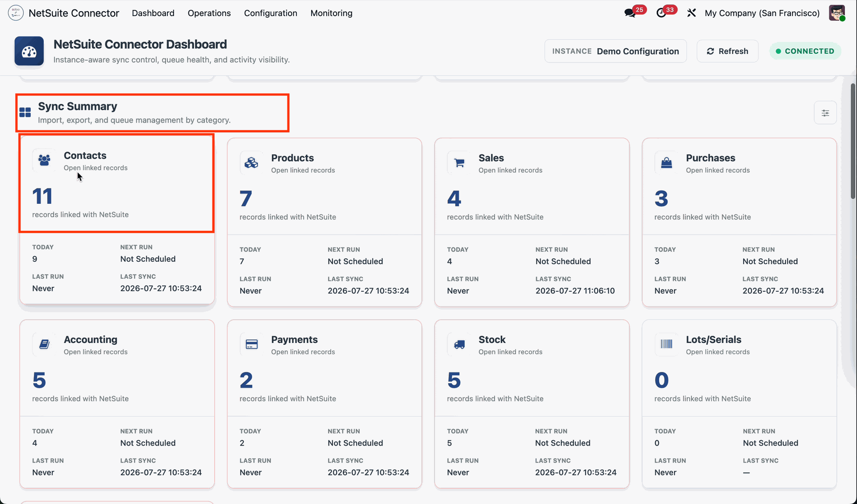This screenshot has width=857, height=504.
Task: Click the Stock Last Run Never value
Action: pyautogui.click(x=458, y=472)
